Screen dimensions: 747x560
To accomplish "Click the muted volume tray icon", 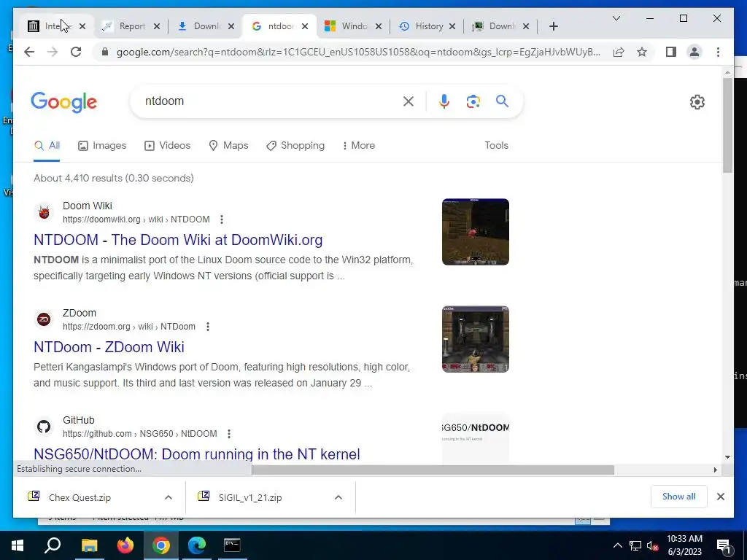I will point(653,546).
